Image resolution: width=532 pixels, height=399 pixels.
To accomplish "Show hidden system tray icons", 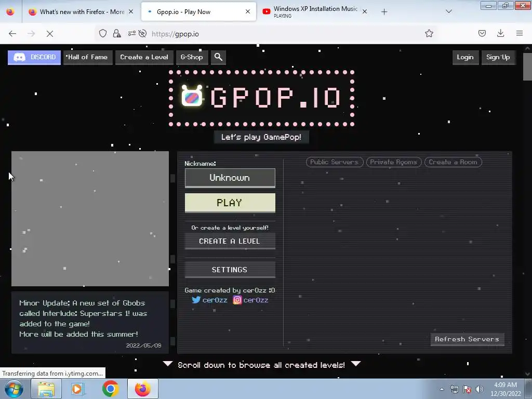I will [x=442, y=389].
